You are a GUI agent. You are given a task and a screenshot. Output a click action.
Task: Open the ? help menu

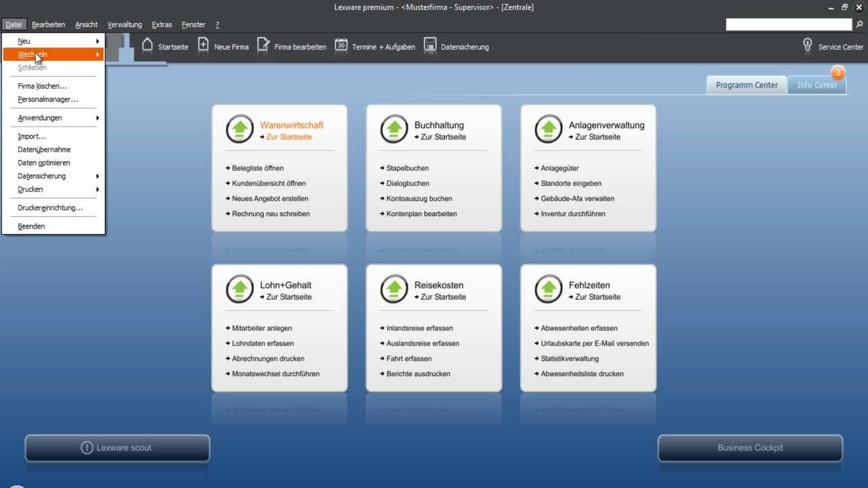pyautogui.click(x=217, y=24)
